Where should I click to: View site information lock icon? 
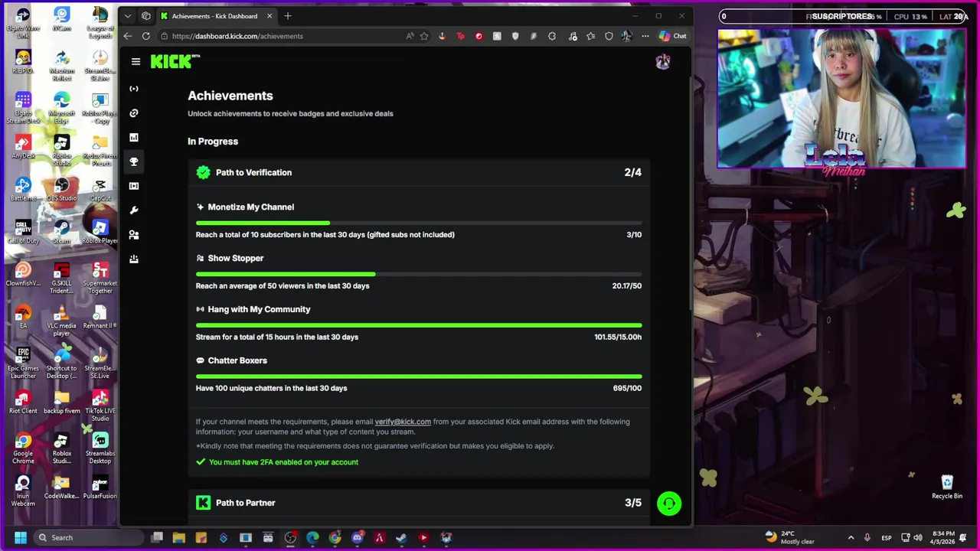tap(165, 36)
